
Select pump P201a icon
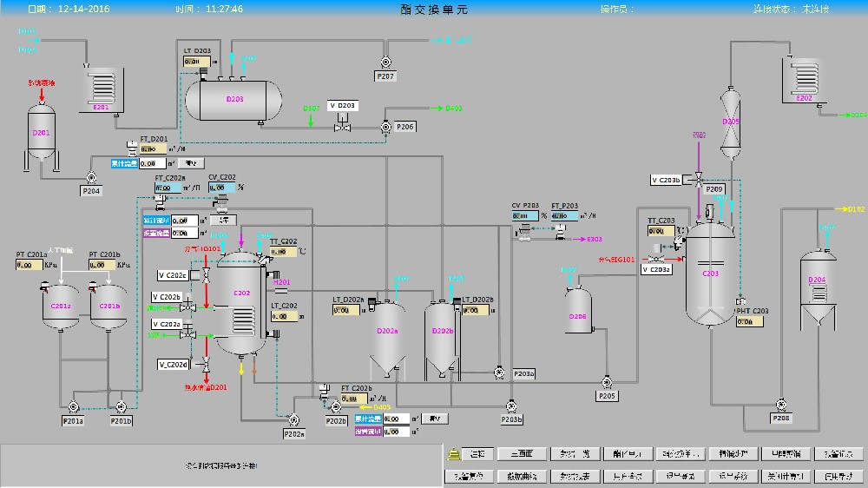coord(72,406)
